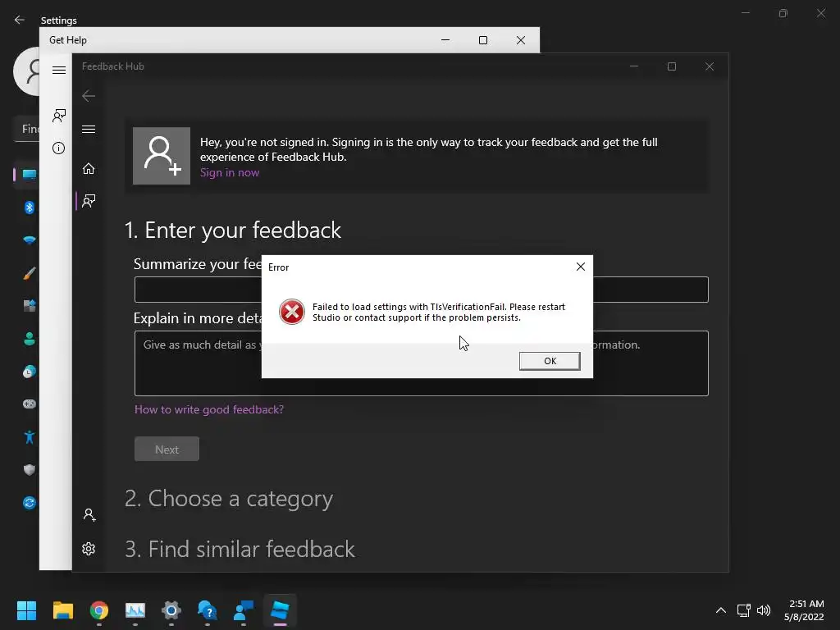The width and height of the screenshot is (840, 630).
Task: Go back using Feedback Hub back arrow
Action: (x=89, y=96)
